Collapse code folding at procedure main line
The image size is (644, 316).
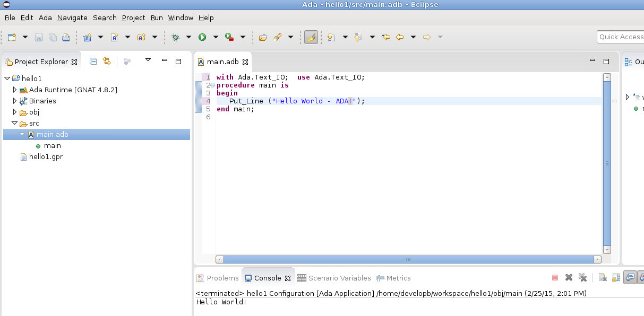(x=212, y=85)
